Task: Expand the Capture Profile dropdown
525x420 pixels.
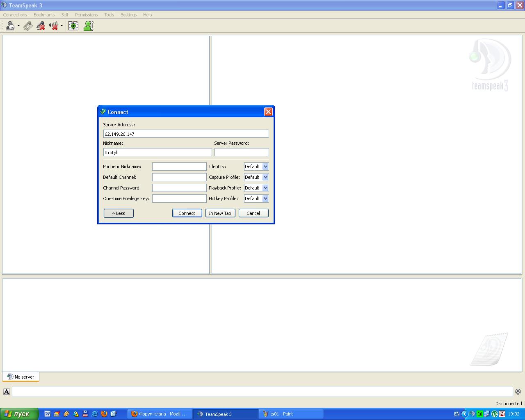Action: tap(256, 177)
